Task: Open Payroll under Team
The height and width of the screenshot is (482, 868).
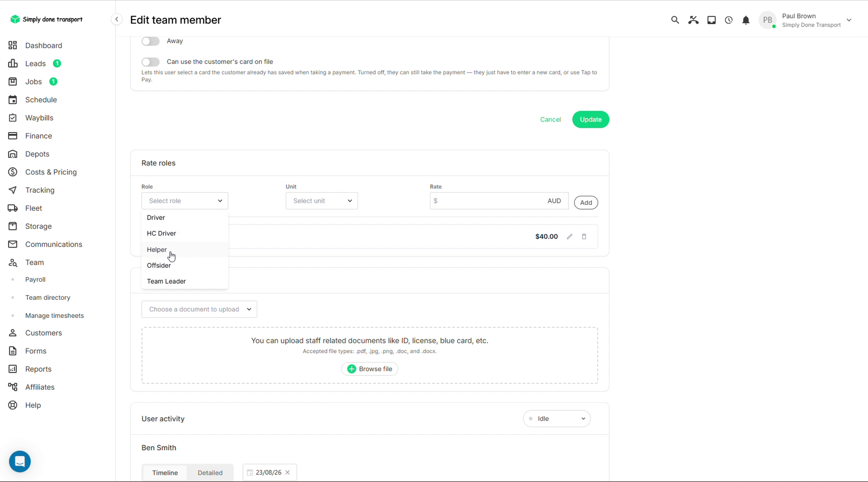Action: coord(35,280)
